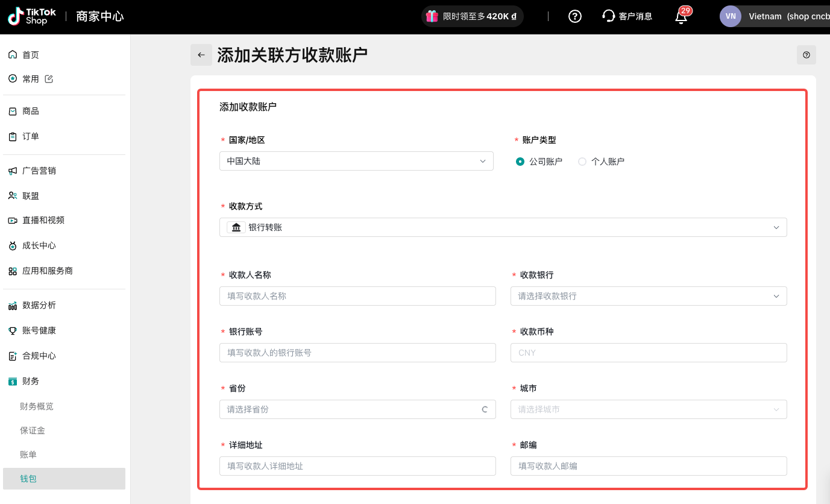Select the 公司账户 radio button
This screenshot has width=830, height=504.
pos(520,162)
